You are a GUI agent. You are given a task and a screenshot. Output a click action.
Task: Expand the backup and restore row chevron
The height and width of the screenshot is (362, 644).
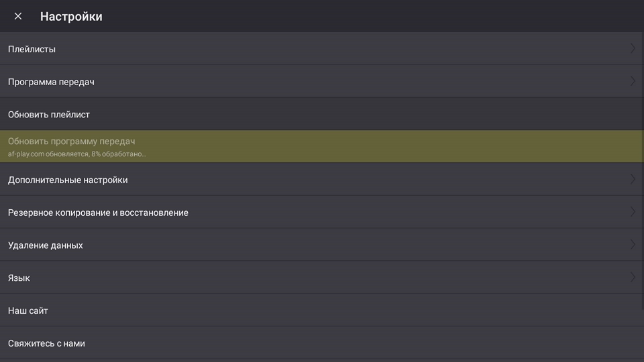pos(633,212)
